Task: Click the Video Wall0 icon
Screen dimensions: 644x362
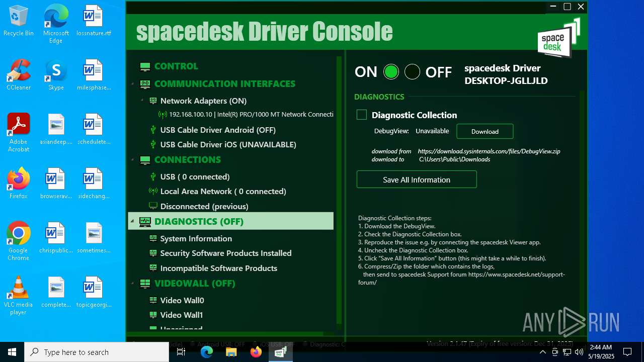Action: pyautogui.click(x=153, y=300)
